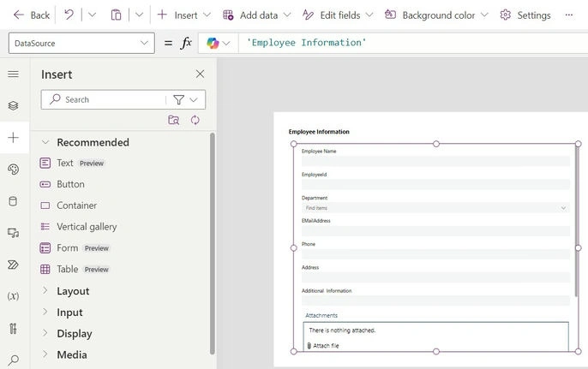Viewport: 588px width, 369px height.
Task: Click the Address input field
Action: coord(435,277)
